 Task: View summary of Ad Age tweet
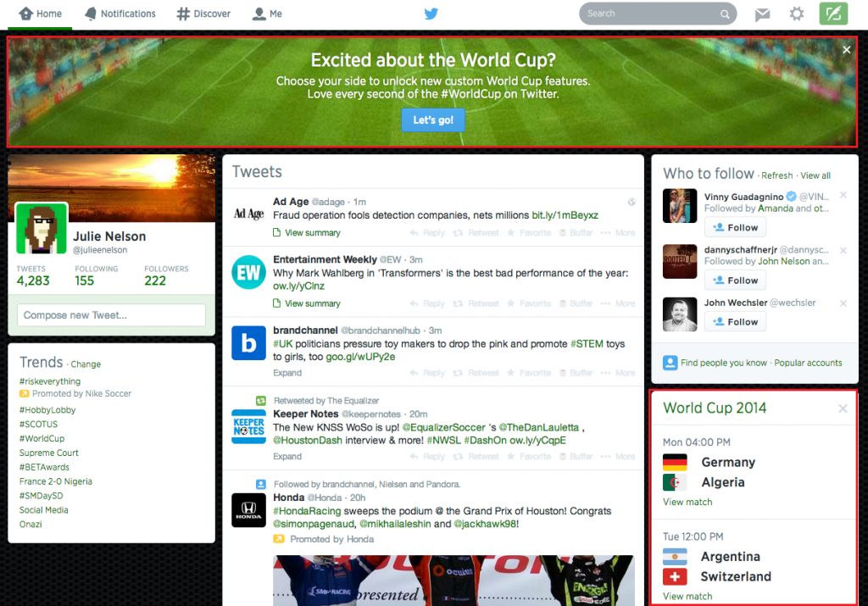[307, 233]
